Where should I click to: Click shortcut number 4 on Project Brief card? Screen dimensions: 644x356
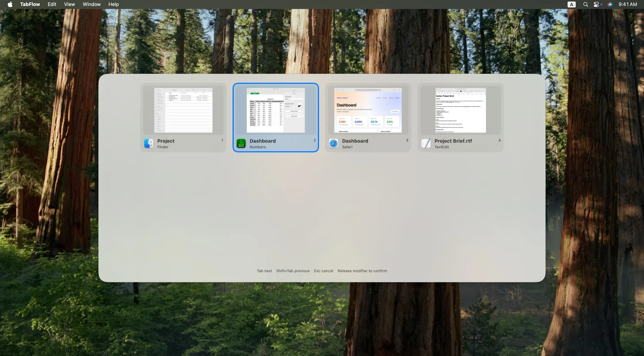pos(499,140)
